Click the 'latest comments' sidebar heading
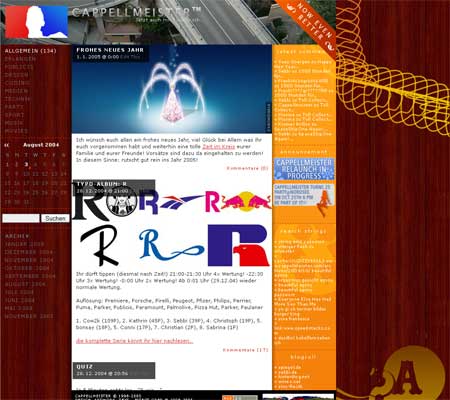 pos(302,52)
